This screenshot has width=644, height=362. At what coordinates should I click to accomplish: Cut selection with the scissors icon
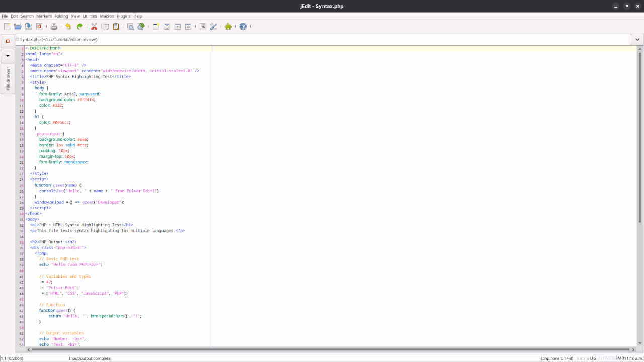(94, 27)
